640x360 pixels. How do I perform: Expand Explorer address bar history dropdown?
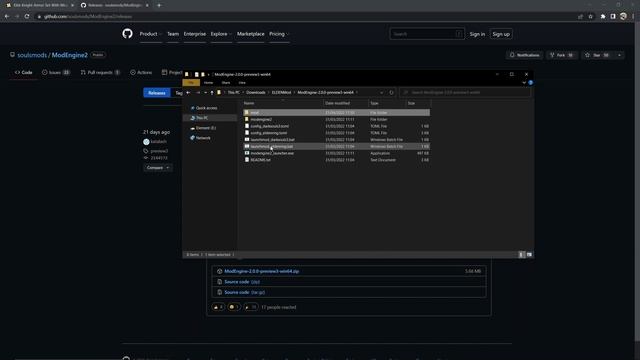click(x=381, y=93)
